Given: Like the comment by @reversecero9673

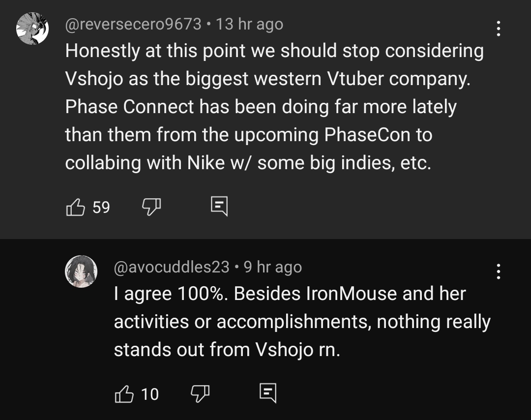Looking at the screenshot, I should [x=75, y=208].
